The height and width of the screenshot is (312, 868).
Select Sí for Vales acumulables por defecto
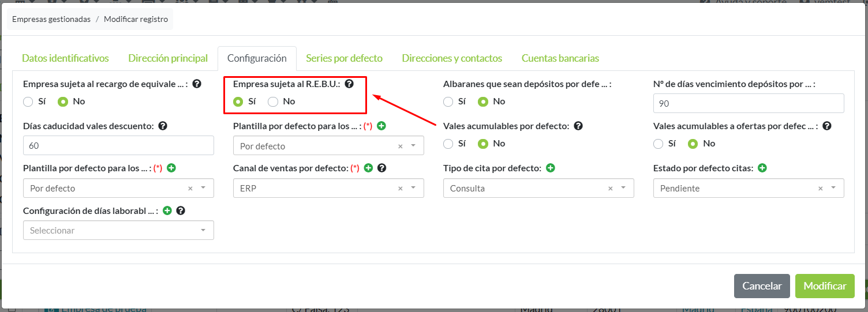pyautogui.click(x=448, y=144)
